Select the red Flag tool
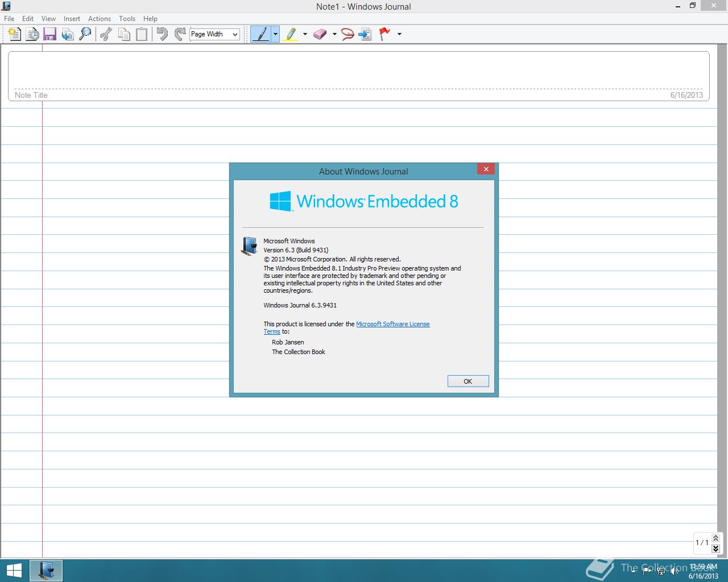 click(x=385, y=34)
